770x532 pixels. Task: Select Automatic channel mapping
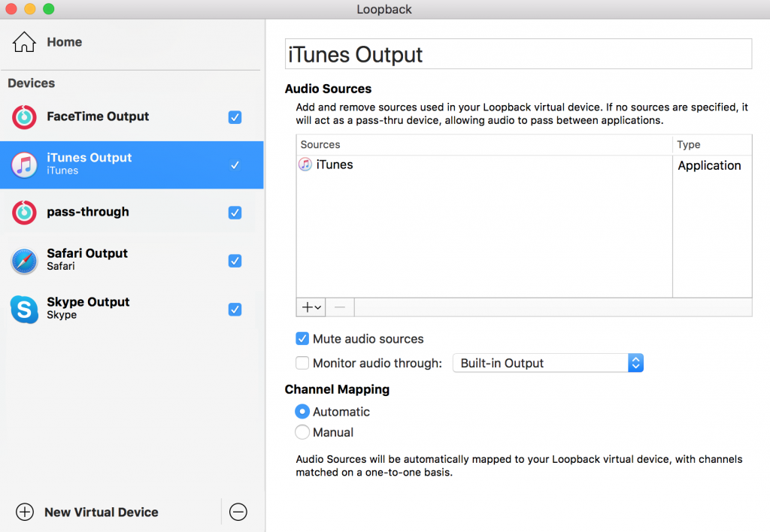point(302,411)
